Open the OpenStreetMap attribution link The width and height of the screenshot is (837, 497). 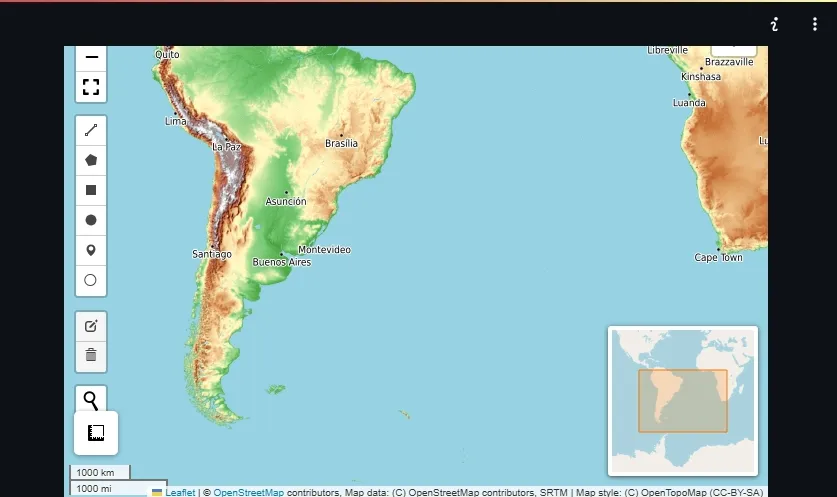(248, 492)
